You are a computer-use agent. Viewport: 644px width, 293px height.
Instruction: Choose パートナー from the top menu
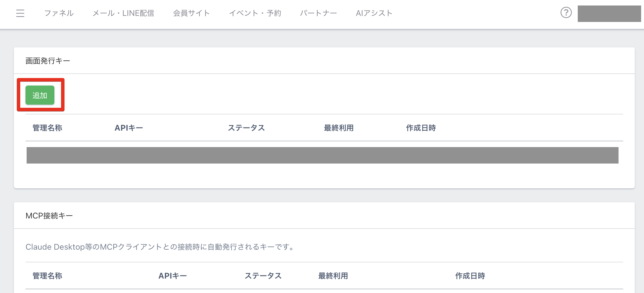[318, 13]
